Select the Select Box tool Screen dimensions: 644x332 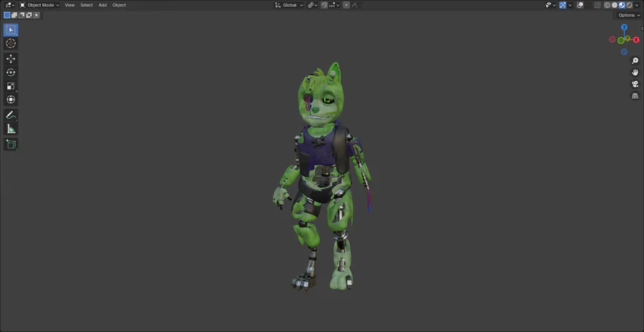[x=11, y=29]
